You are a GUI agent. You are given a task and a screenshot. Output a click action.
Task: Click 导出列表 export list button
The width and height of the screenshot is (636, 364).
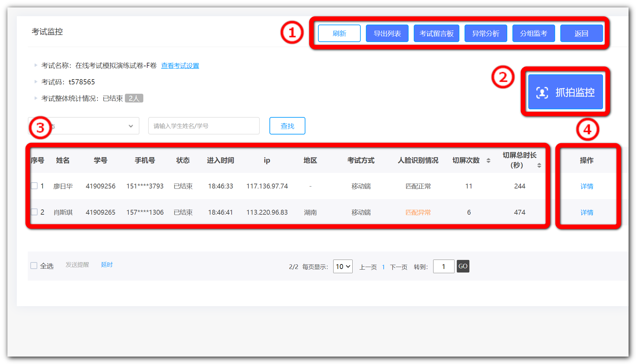387,33
